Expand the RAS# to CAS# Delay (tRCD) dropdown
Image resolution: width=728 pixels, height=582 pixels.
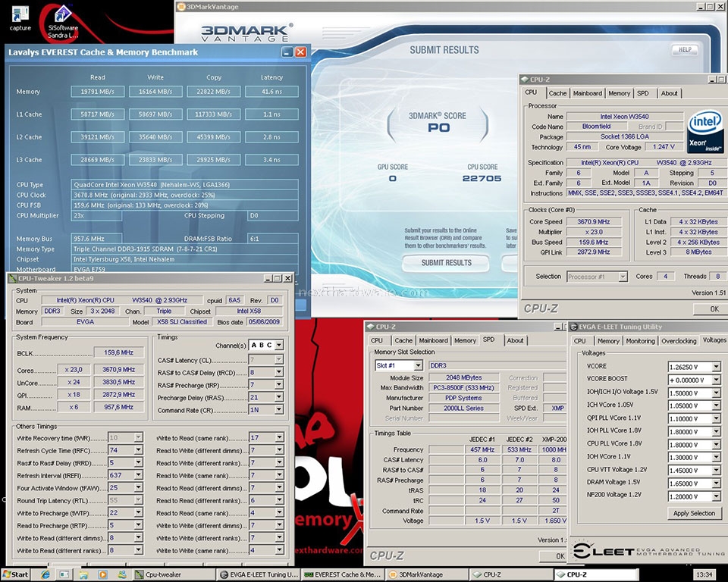click(x=279, y=372)
